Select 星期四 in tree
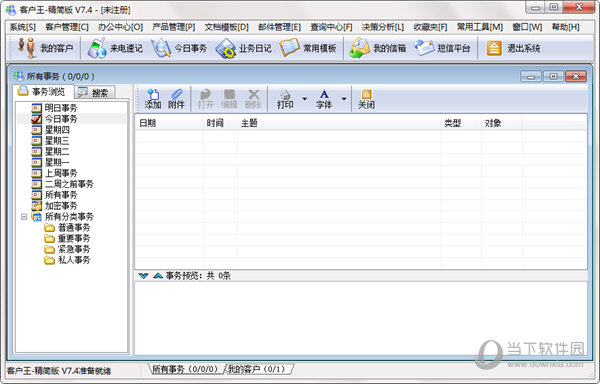The width and height of the screenshot is (600, 384). coord(57,130)
